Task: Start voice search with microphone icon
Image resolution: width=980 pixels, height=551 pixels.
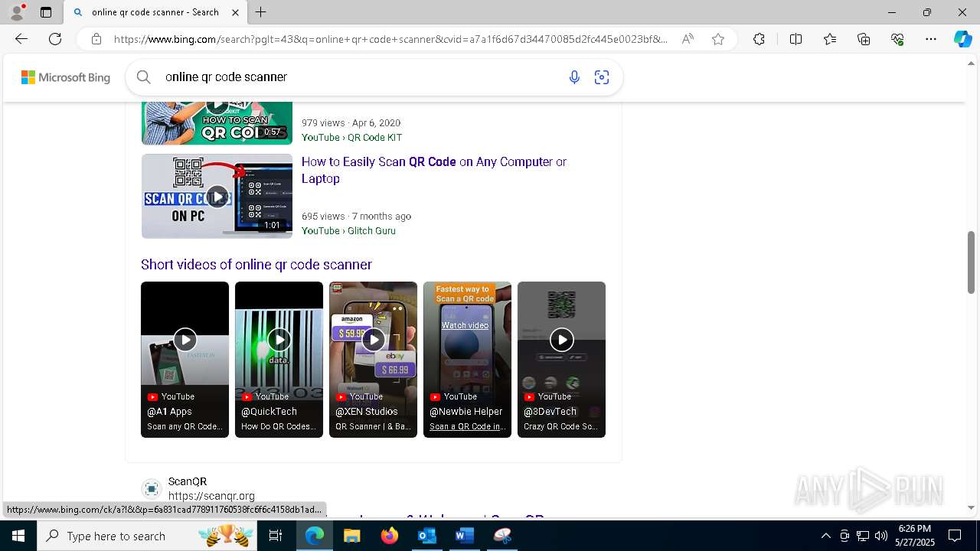Action: [574, 77]
